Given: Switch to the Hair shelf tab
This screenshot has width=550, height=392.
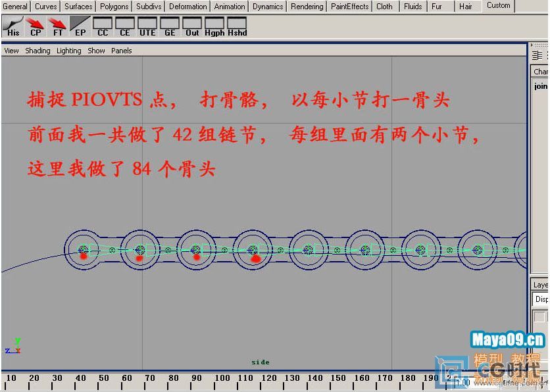Looking at the screenshot, I should (466, 7).
